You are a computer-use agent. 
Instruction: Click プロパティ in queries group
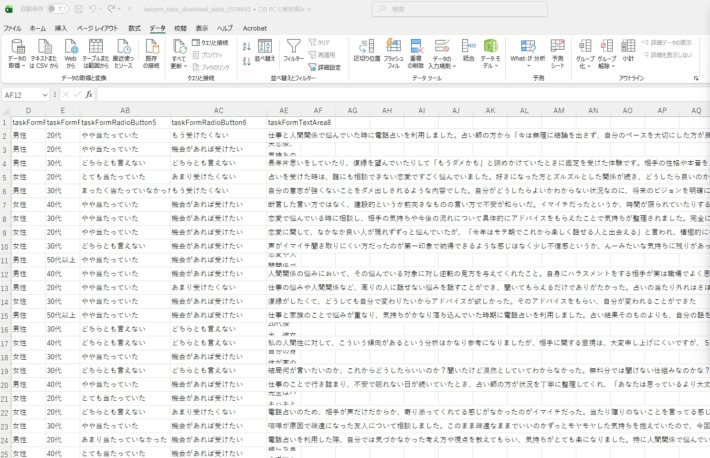tap(207, 55)
